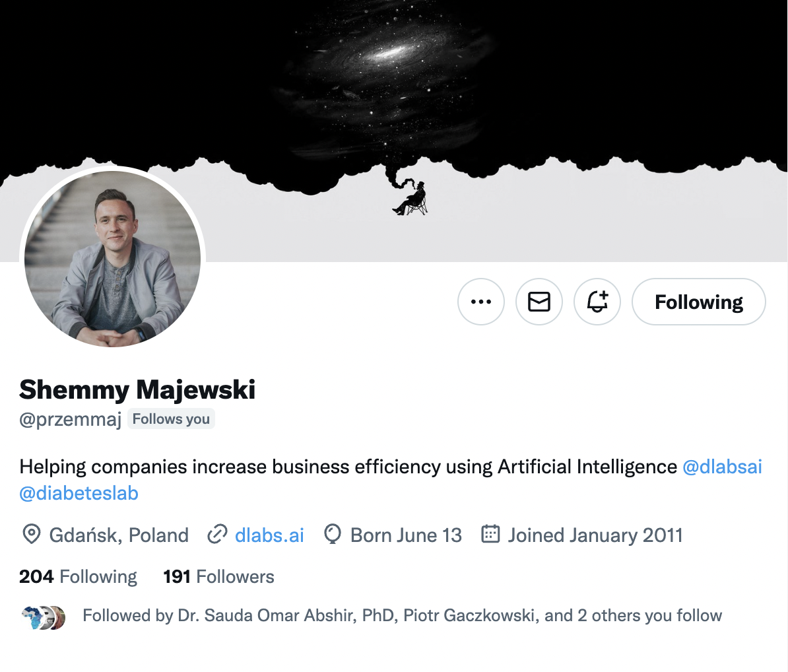Click the @diabeteslab mention link

coord(79,493)
